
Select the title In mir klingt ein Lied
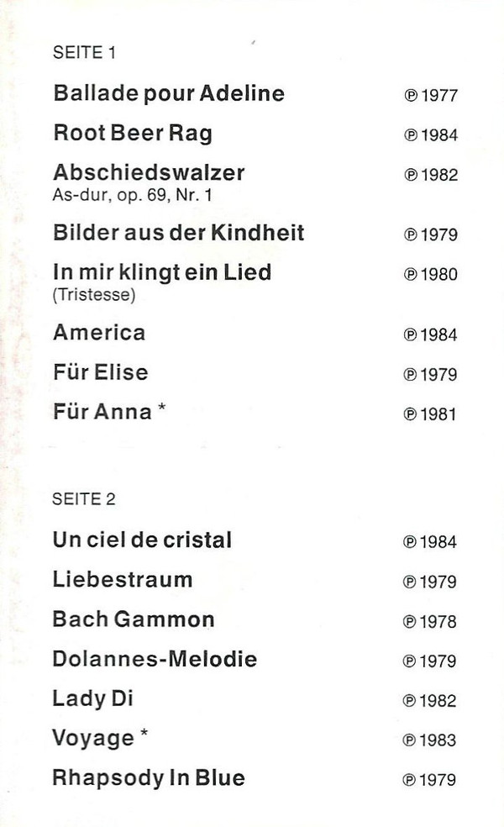[x=162, y=273]
